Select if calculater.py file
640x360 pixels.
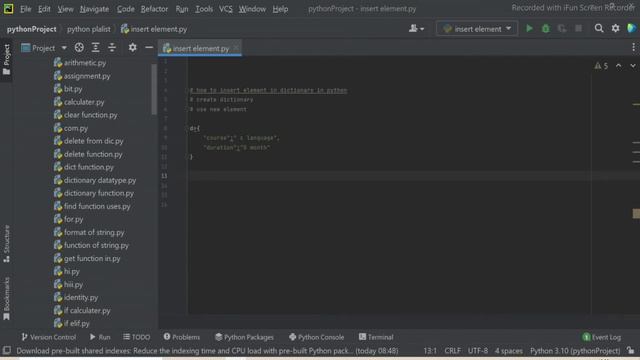click(82, 311)
